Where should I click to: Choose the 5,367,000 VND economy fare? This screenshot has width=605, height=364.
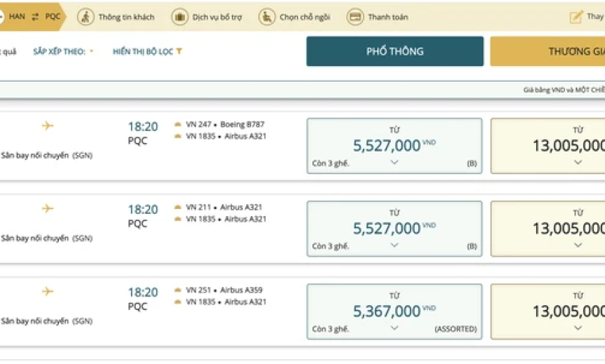click(394, 311)
